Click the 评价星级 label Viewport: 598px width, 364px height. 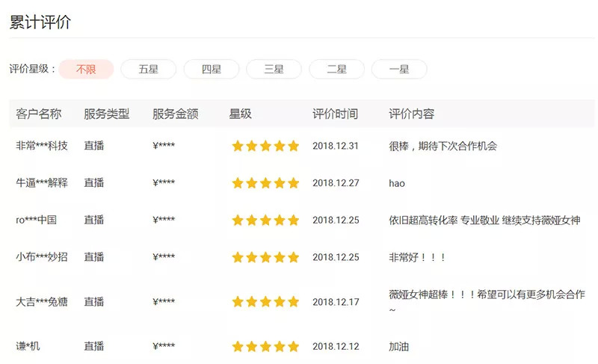[32, 69]
